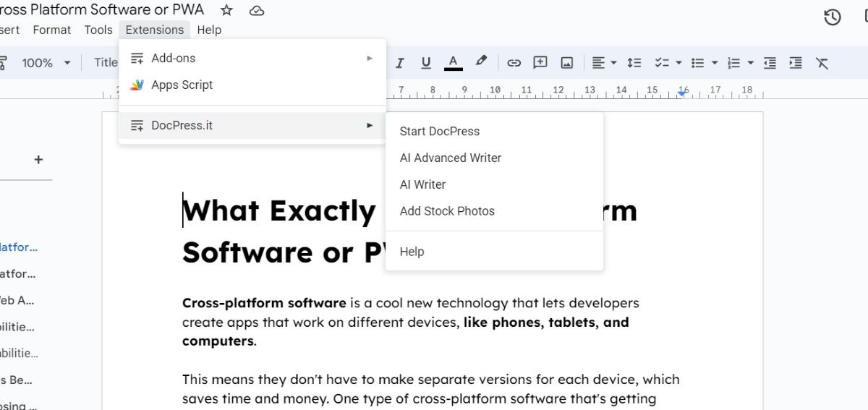The height and width of the screenshot is (410, 868).
Task: Check the cloud save status icon
Action: click(256, 10)
